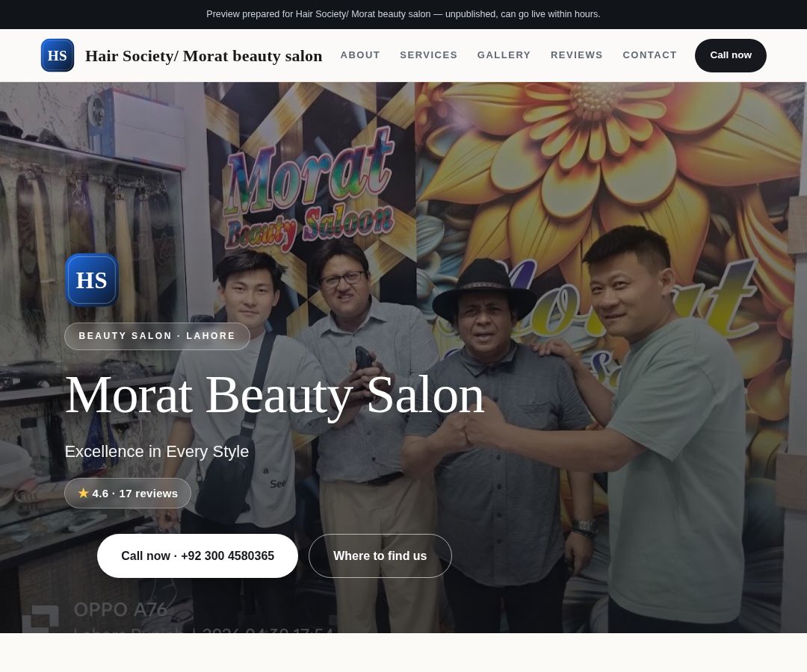Click the 4.6 · 17 reviews rating pill

pyautogui.click(x=128, y=493)
